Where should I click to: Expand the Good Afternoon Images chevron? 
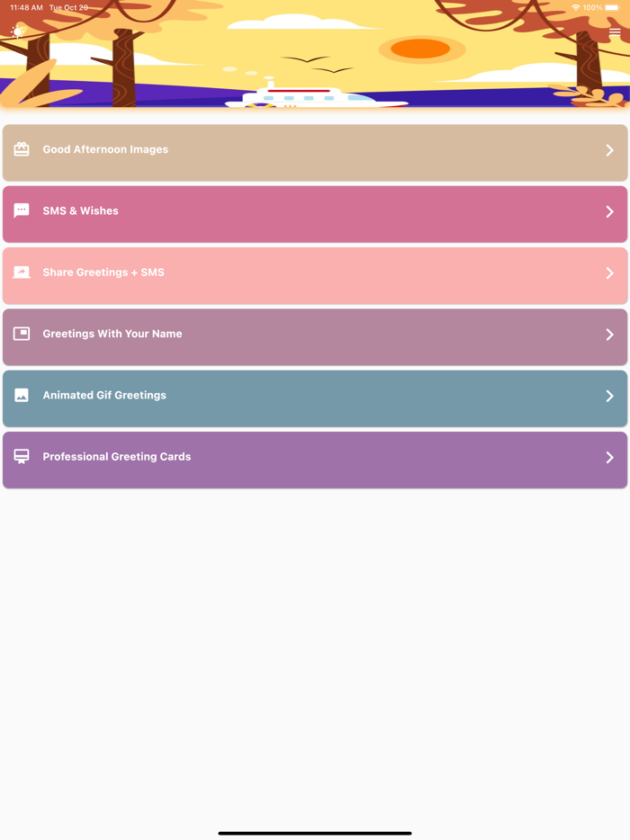tap(608, 150)
